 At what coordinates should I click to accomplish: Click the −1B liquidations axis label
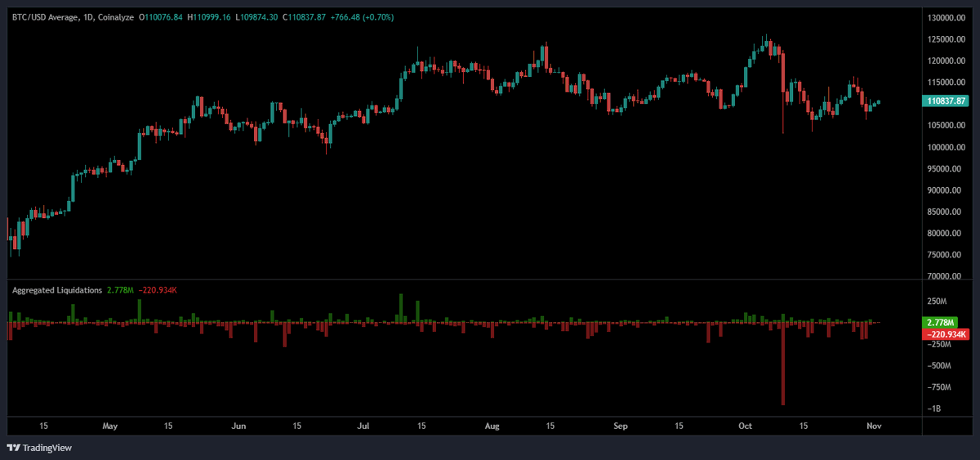[933, 409]
